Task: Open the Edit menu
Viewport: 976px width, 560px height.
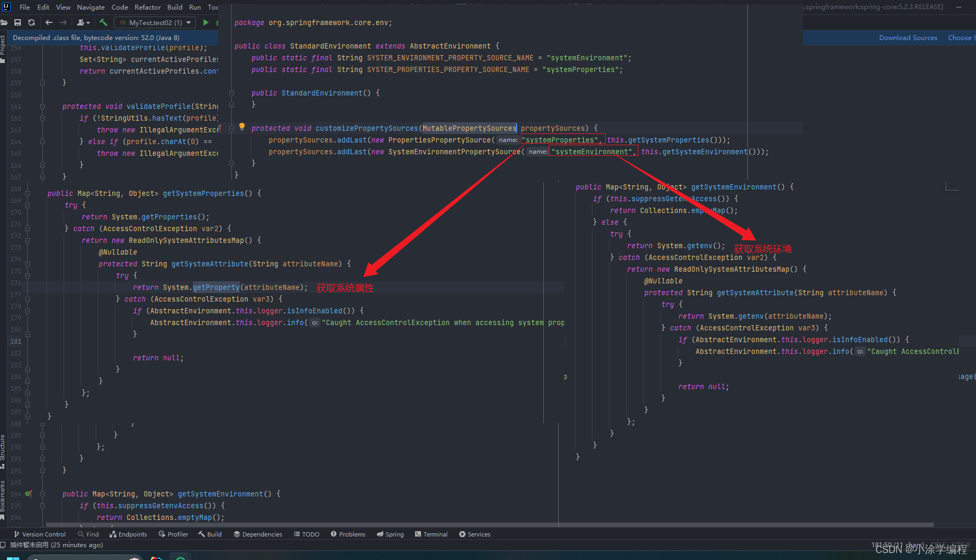Action: click(43, 7)
